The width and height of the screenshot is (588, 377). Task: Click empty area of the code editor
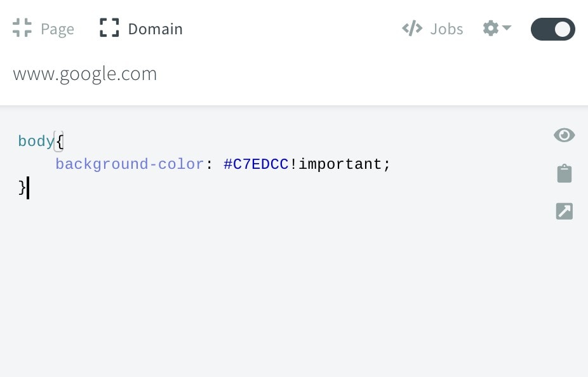(x=262, y=285)
